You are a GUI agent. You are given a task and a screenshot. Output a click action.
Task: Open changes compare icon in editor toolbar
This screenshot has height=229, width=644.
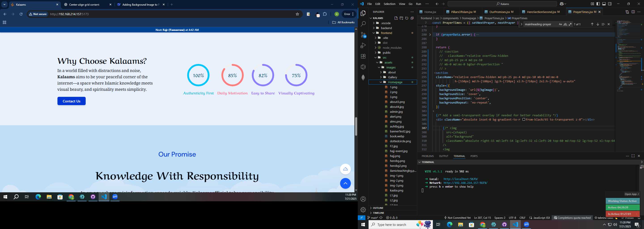point(627,12)
